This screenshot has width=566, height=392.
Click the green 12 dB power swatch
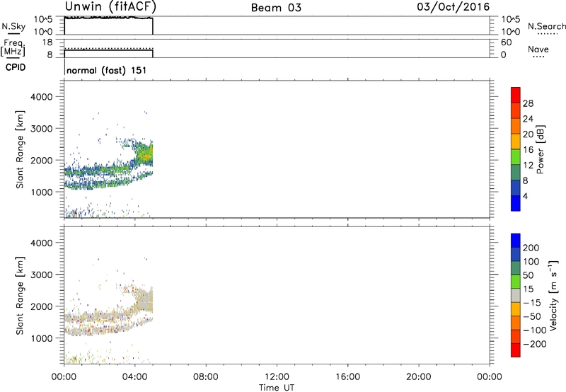pyautogui.click(x=516, y=156)
